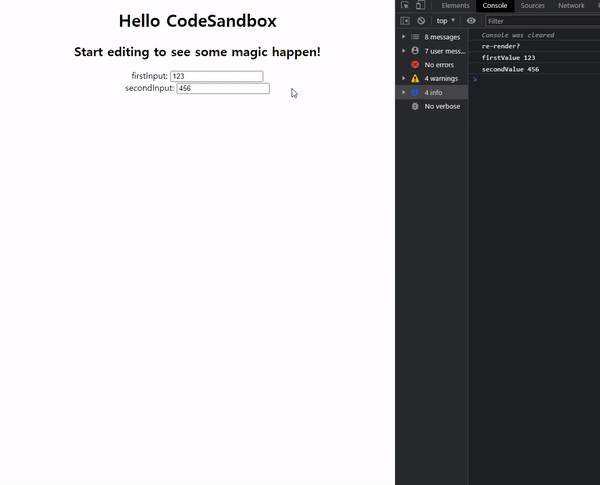Click the firstInput text field

[217, 76]
